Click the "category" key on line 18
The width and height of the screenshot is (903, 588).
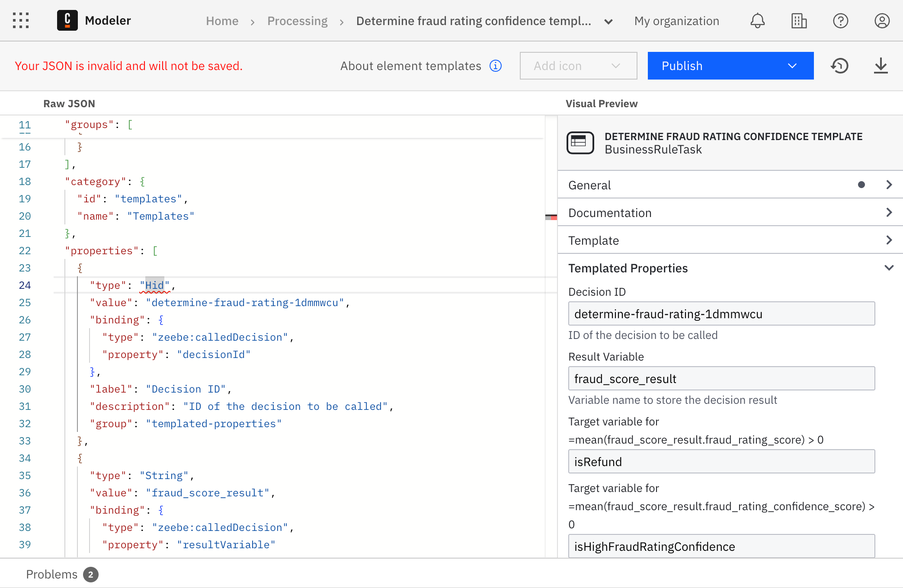point(96,182)
